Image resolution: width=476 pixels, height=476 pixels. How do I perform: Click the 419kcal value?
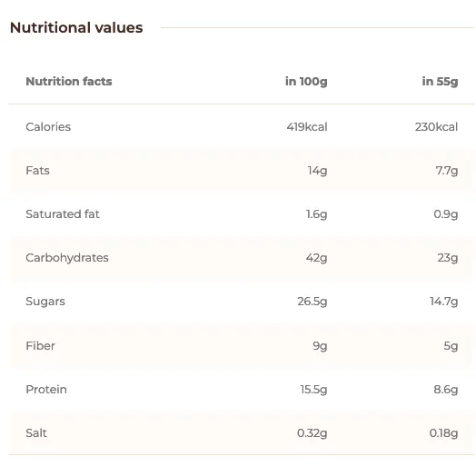pyautogui.click(x=307, y=127)
